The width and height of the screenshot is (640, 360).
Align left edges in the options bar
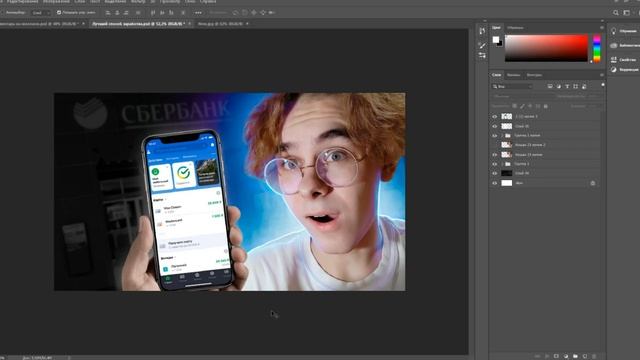[x=108, y=13]
